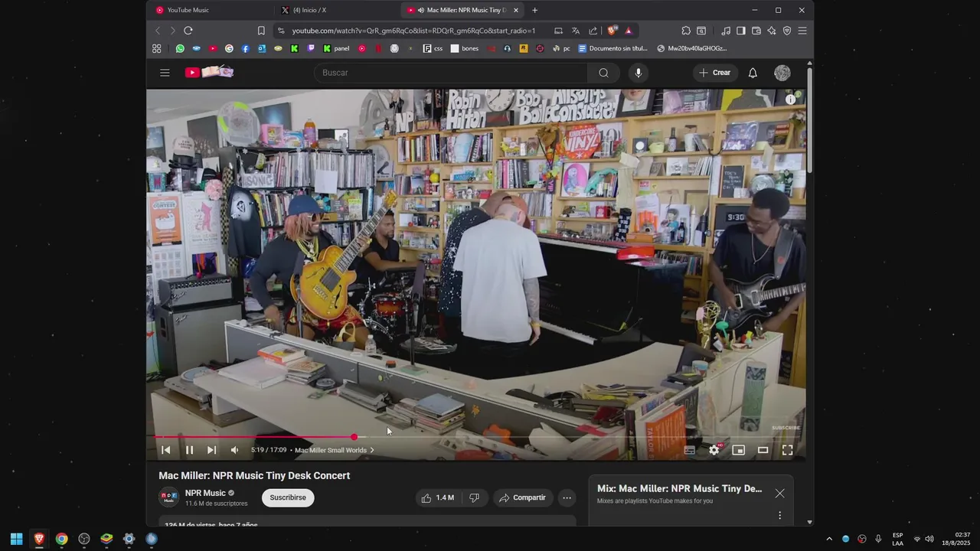Image resolution: width=980 pixels, height=551 pixels.
Task: Open the player settings gear
Action: (x=714, y=450)
